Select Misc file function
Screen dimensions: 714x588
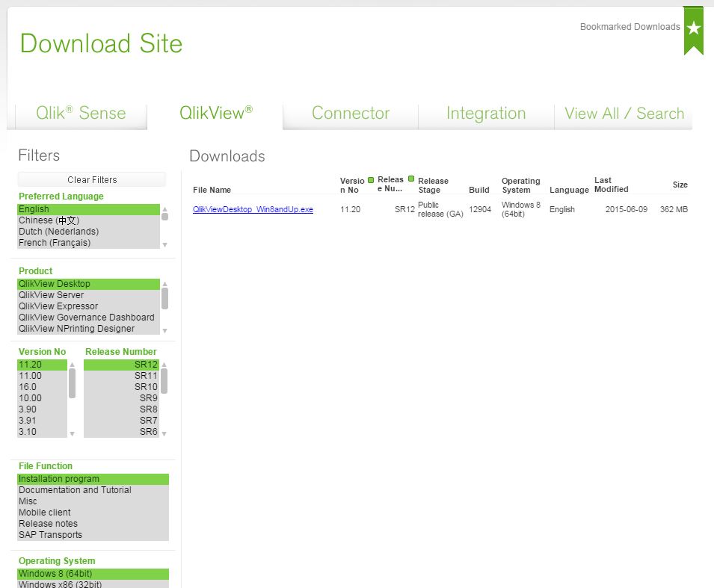(x=93, y=501)
